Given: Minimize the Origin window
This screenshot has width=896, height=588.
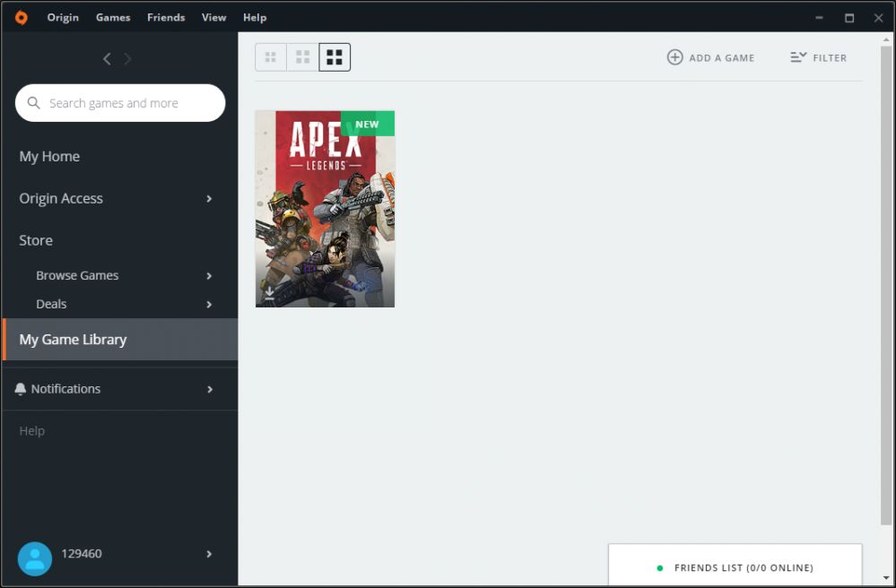Looking at the screenshot, I should click(x=819, y=18).
